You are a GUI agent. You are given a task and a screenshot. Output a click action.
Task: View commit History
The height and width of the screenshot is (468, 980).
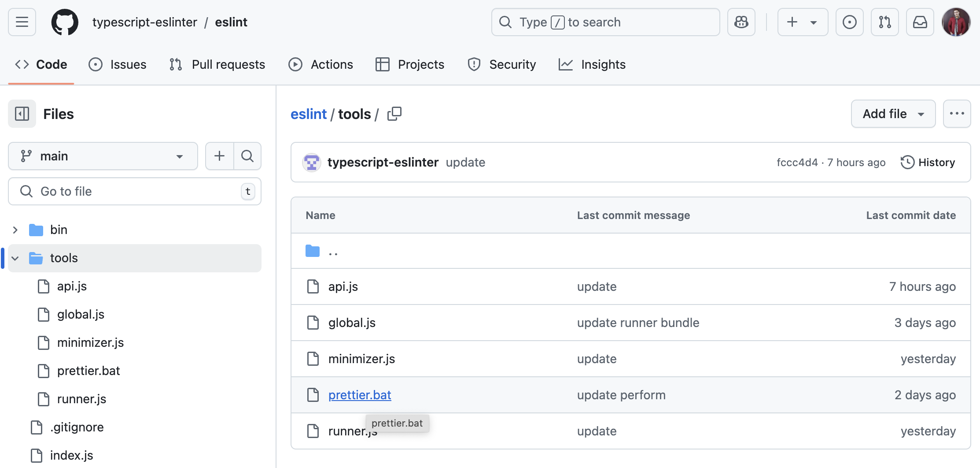(x=928, y=163)
